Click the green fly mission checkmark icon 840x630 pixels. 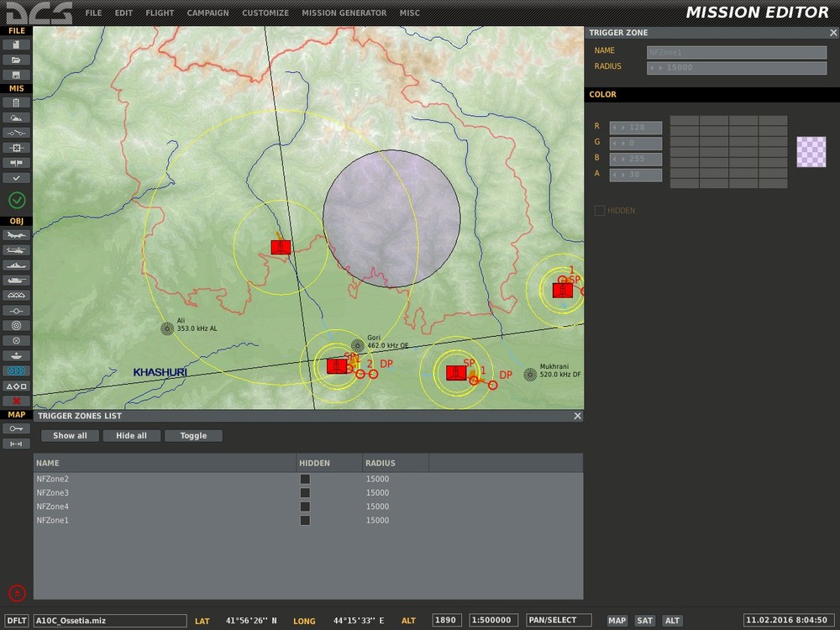click(x=17, y=200)
